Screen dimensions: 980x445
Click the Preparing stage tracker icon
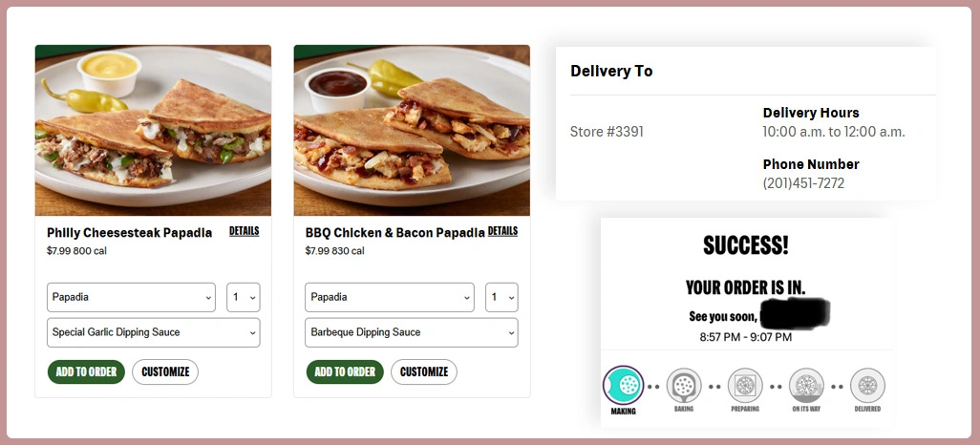click(x=745, y=386)
